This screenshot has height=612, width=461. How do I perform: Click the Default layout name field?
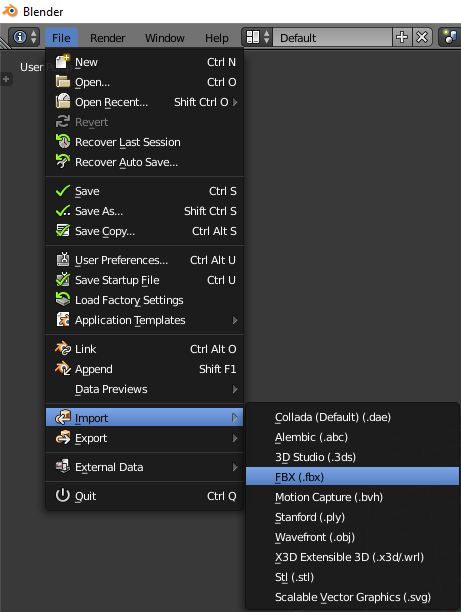(332, 37)
